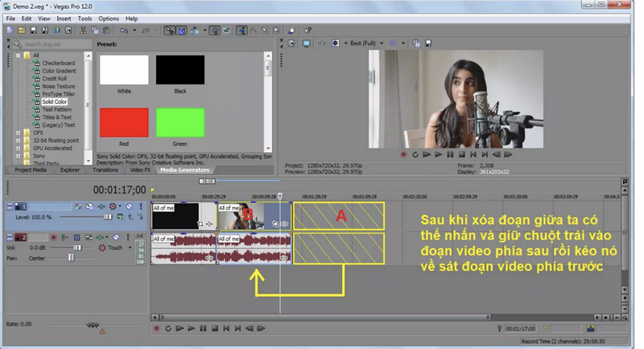
Task: Stop playback under the video preview
Action: pos(461,155)
